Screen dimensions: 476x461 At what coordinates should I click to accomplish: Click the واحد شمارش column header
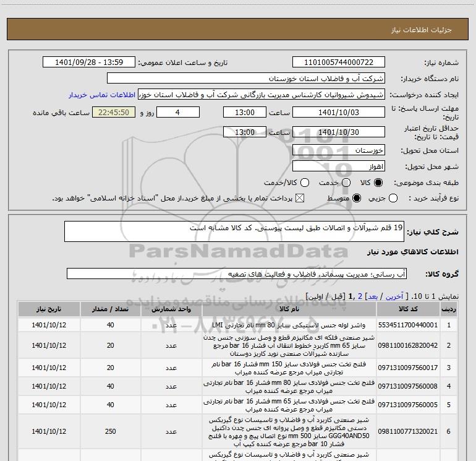tap(171, 309)
